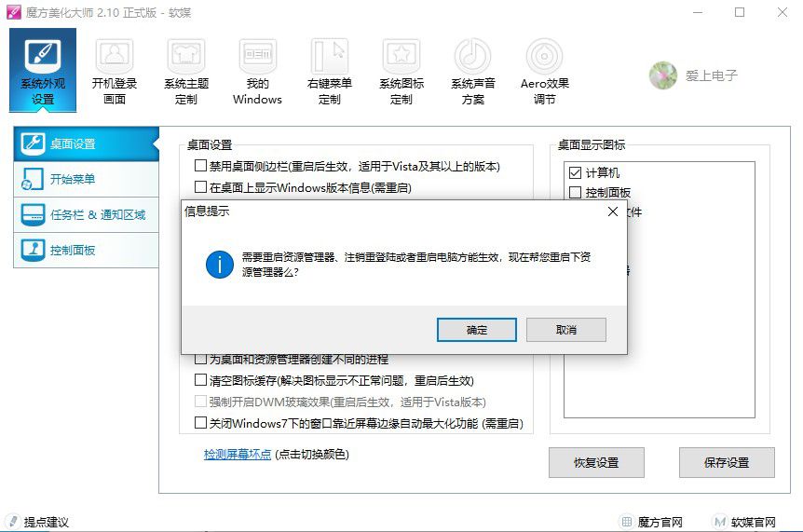This screenshot has height=532, width=803.
Task: Open the 开机登录画面 section
Action: [115, 72]
